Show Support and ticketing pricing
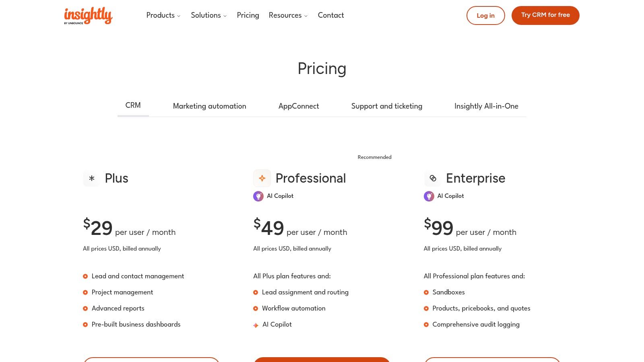Image resolution: width=644 pixels, height=362 pixels. pos(386,106)
